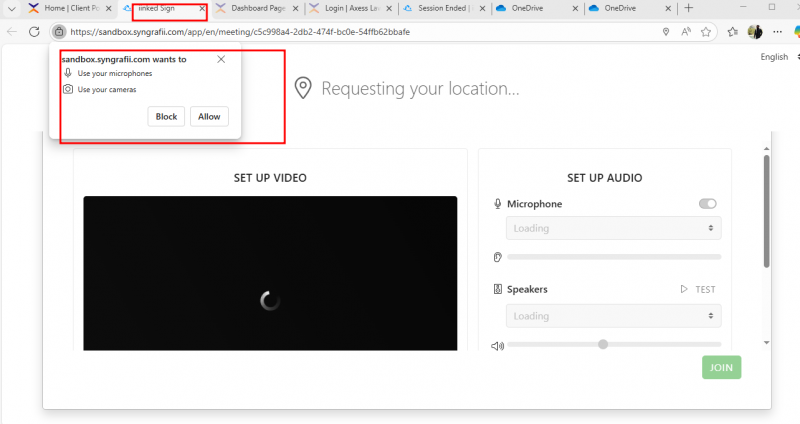Viewport: 800px width, 424px height.
Task: Toggle the Microphone switch
Action: click(x=708, y=204)
